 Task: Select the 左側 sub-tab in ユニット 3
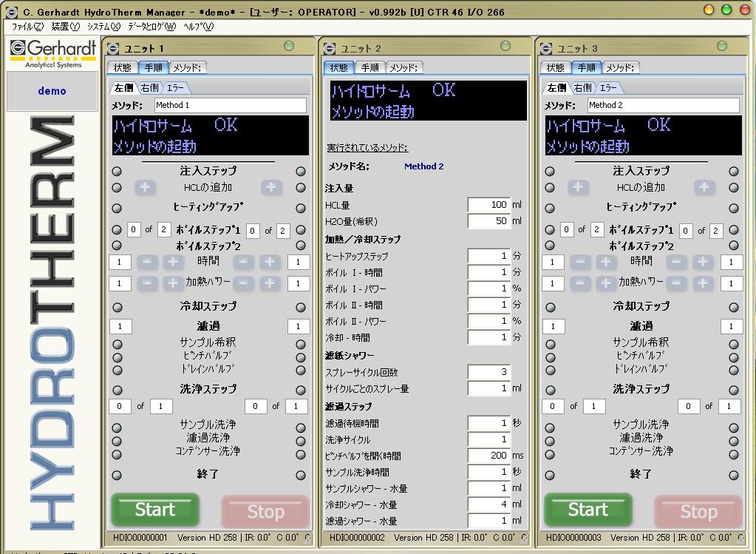click(556, 87)
